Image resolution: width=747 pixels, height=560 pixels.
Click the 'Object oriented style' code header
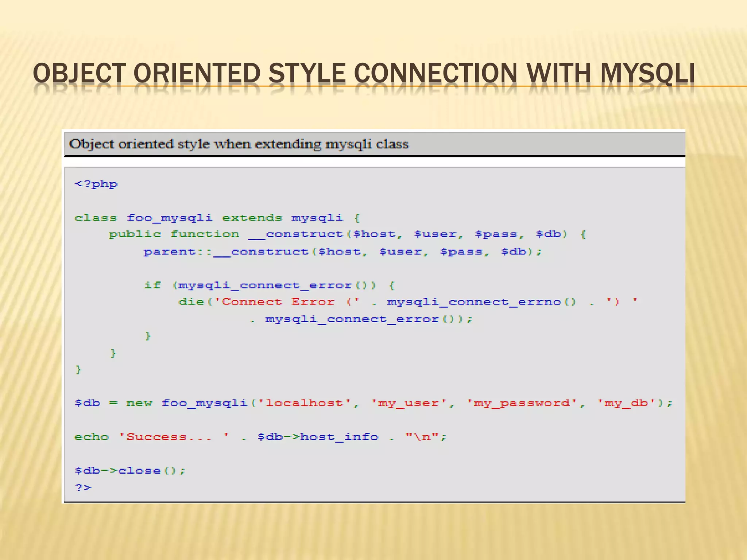(x=239, y=144)
